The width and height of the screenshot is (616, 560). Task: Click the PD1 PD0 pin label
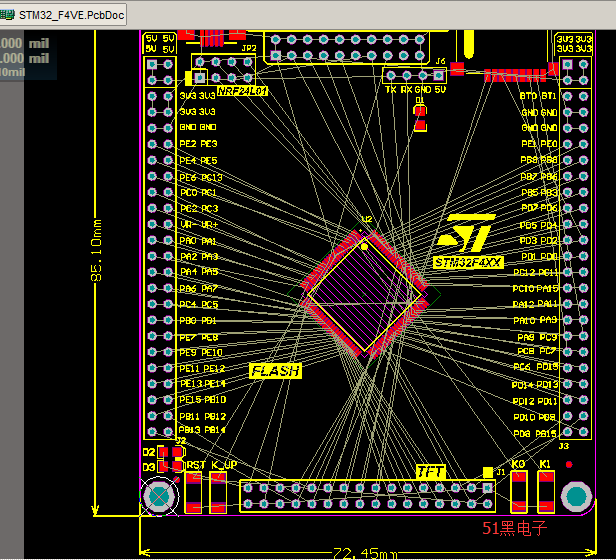point(539,257)
